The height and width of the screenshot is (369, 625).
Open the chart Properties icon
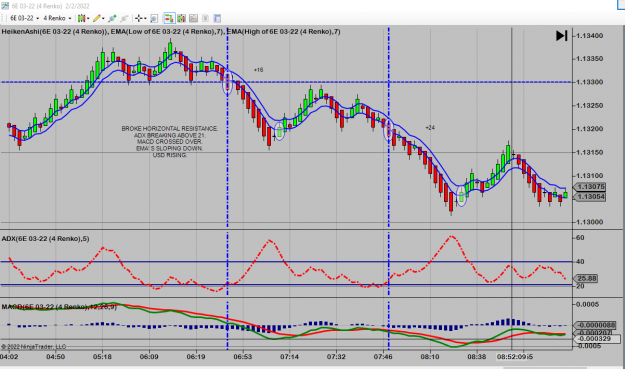coord(217,18)
